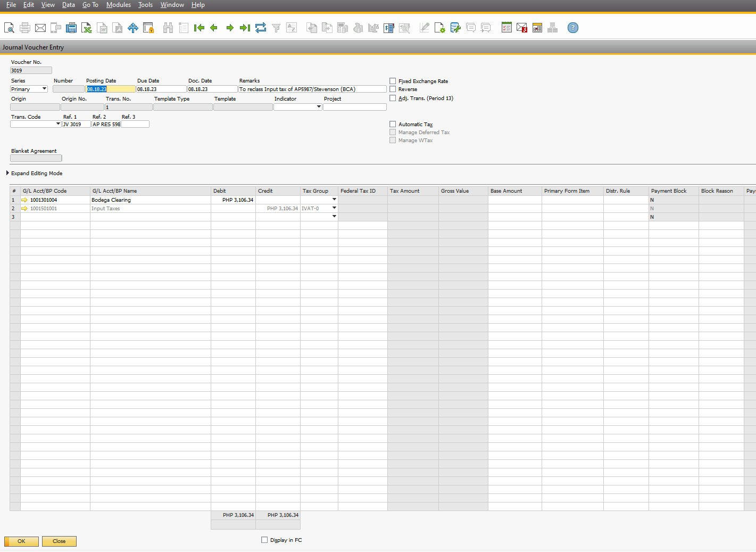The height and width of the screenshot is (552, 756).
Task: Click the Print icon in toolbar
Action: click(24, 28)
